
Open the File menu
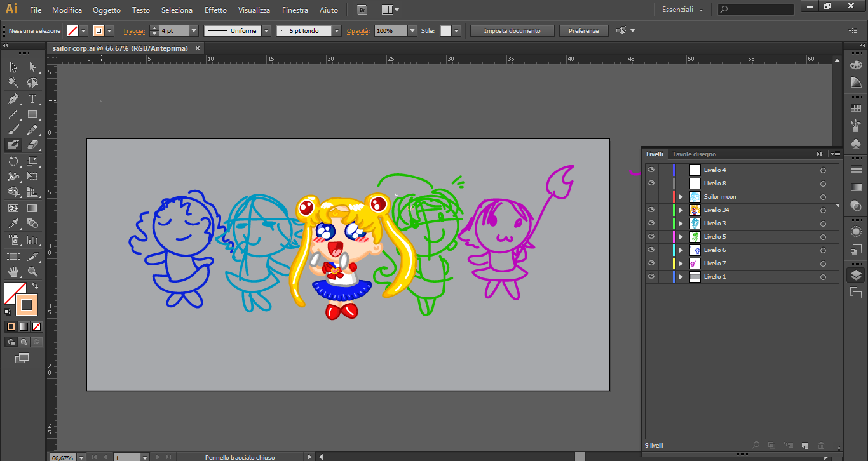click(x=36, y=10)
